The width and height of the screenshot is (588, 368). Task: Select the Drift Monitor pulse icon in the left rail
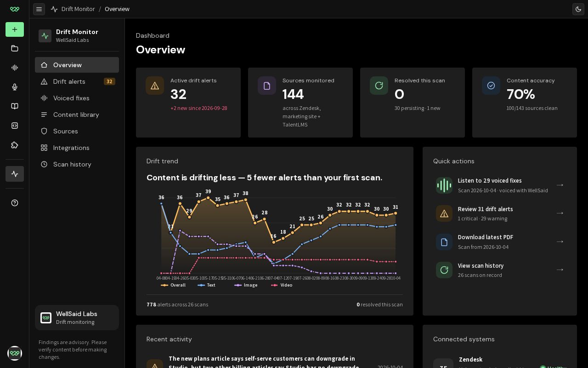(x=15, y=174)
